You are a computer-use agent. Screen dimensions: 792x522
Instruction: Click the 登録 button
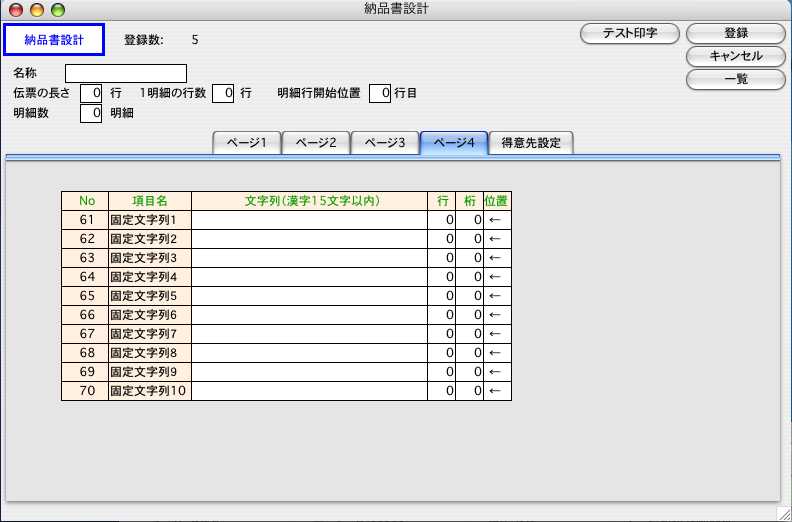click(x=736, y=33)
